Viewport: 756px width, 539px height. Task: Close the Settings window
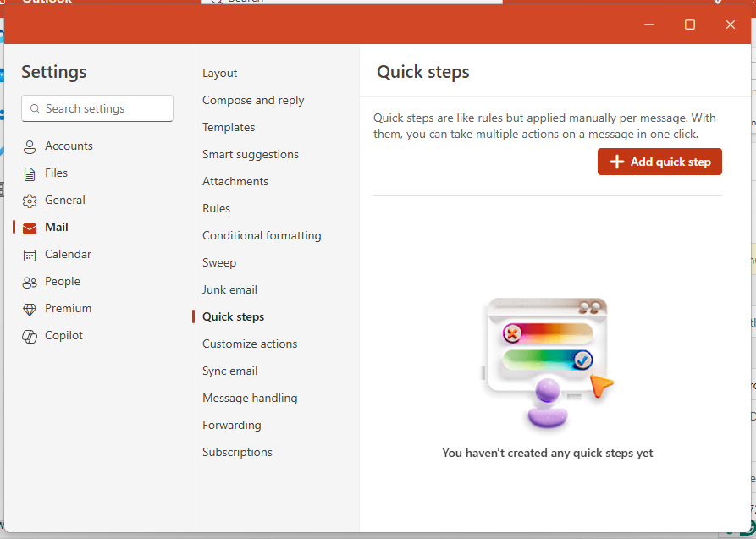point(731,25)
